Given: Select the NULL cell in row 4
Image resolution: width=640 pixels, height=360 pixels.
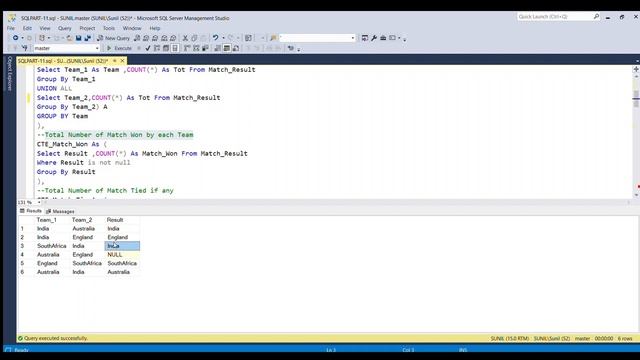Looking at the screenshot, I should click(122, 254).
